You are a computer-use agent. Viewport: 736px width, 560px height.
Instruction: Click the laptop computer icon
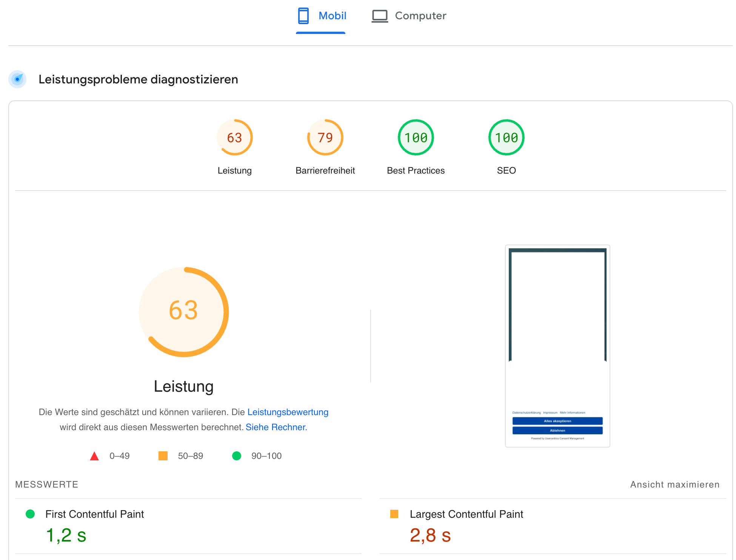tap(380, 16)
